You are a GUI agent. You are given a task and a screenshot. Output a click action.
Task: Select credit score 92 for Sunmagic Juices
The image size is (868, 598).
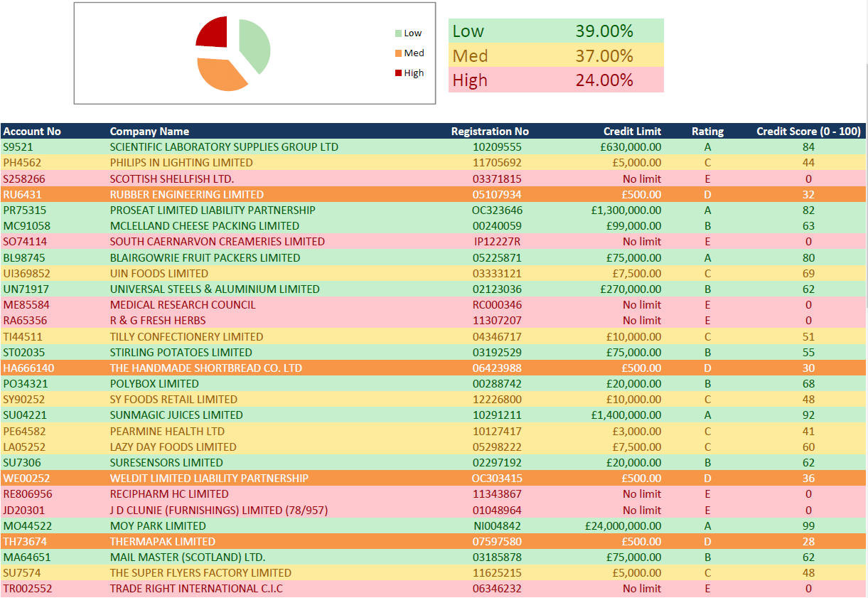point(808,415)
